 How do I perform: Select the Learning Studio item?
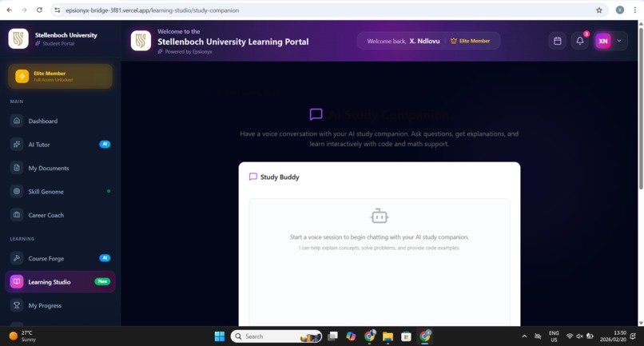pos(60,282)
